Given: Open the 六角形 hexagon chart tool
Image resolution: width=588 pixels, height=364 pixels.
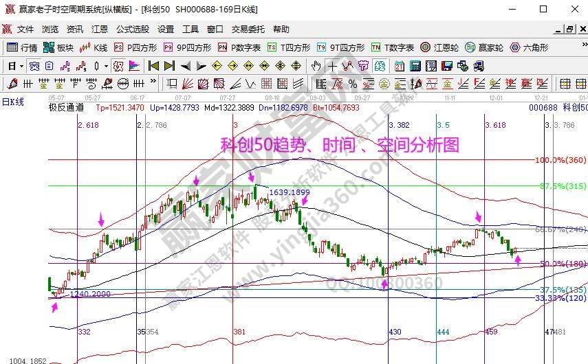Looking at the screenshot, I should (528, 47).
